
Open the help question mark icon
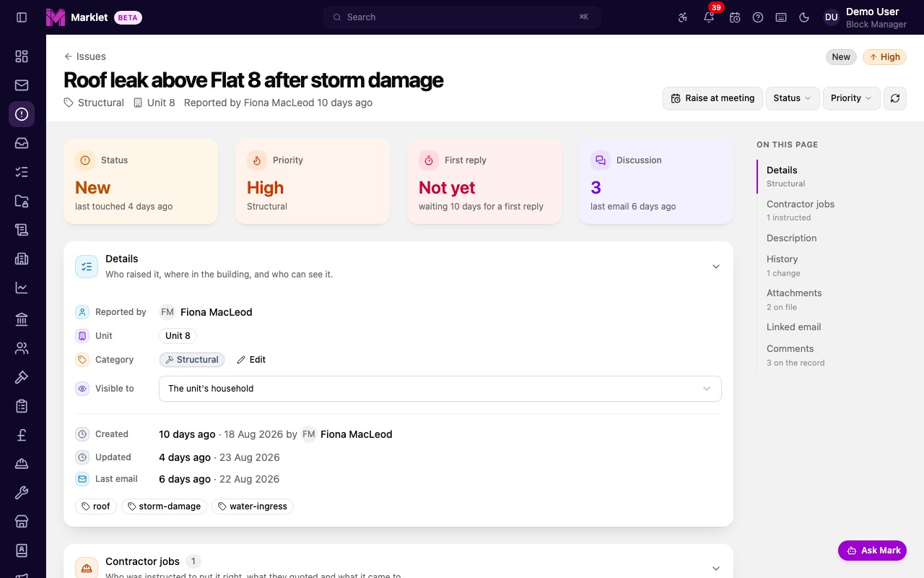click(758, 17)
